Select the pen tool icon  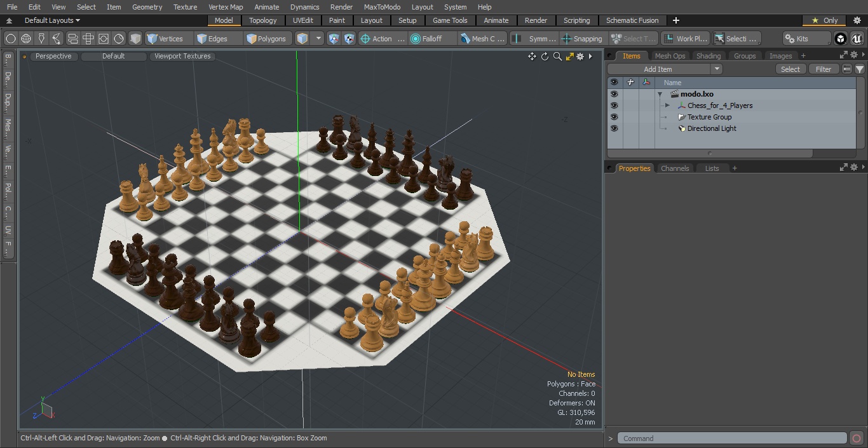click(41, 39)
